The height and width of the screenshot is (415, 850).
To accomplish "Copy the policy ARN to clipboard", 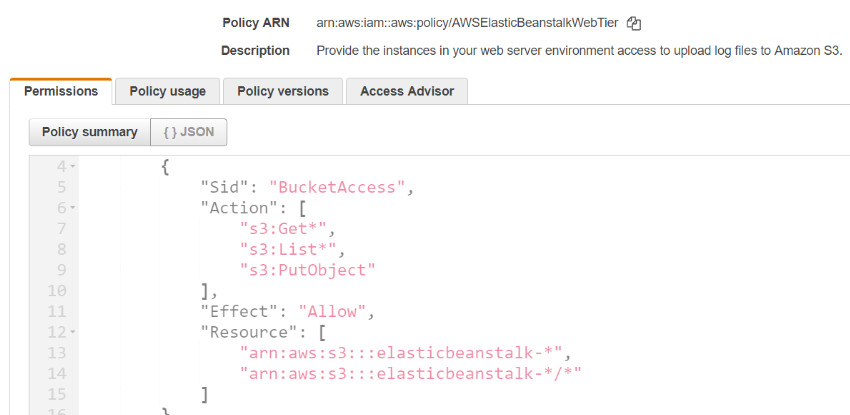I will tap(634, 22).
